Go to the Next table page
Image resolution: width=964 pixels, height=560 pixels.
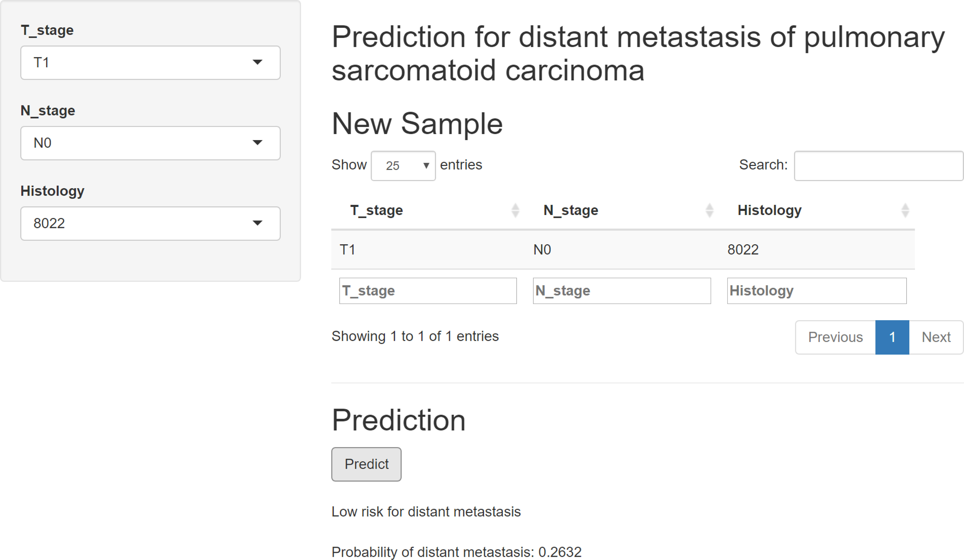pos(936,337)
